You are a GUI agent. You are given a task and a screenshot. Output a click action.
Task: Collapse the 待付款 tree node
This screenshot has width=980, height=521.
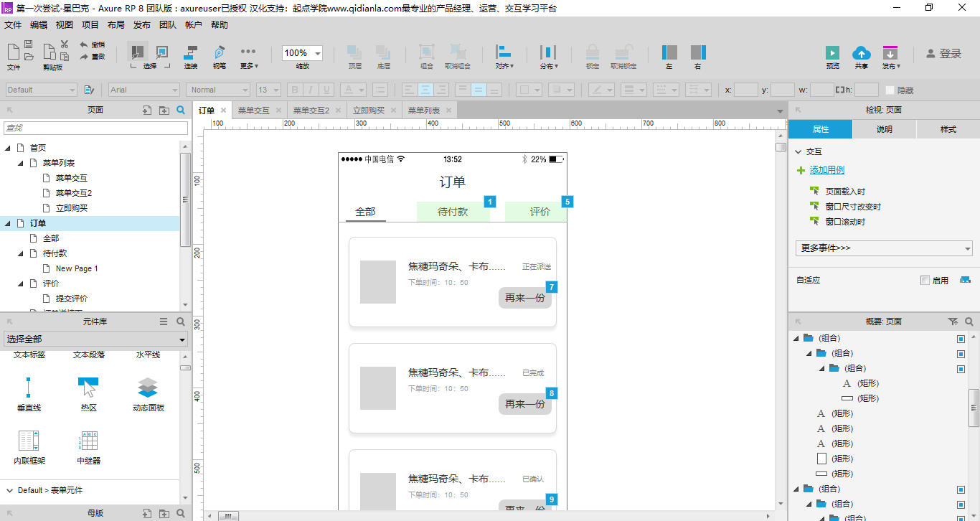[x=22, y=253]
